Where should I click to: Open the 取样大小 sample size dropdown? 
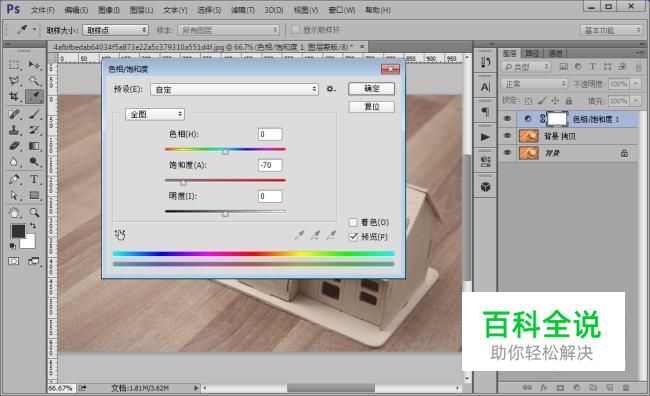tap(115, 30)
